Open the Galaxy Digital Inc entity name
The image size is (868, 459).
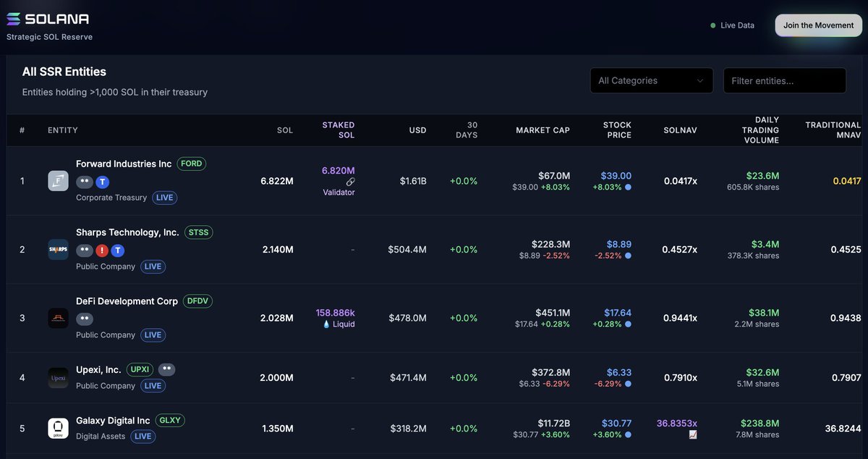click(113, 421)
